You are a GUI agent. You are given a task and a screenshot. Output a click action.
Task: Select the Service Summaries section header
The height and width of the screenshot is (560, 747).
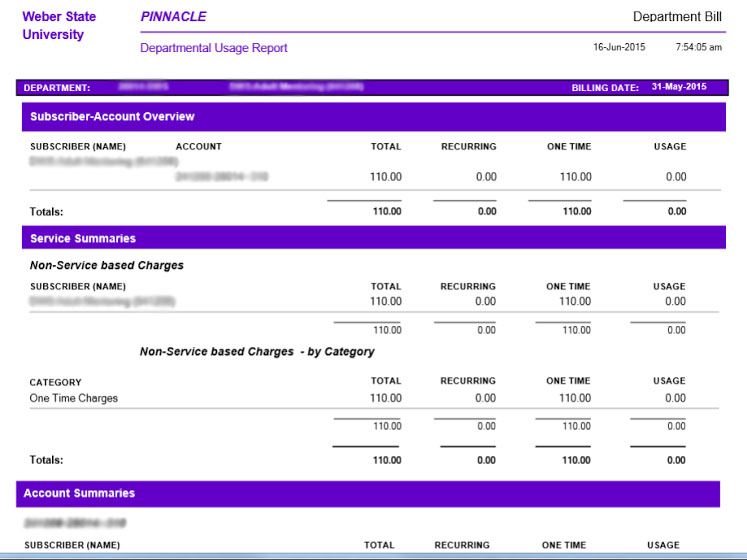[83, 239]
